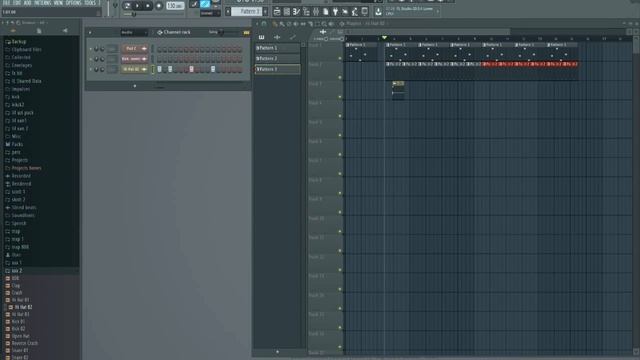Image resolution: width=640 pixels, height=360 pixels.
Task: Click the Play button in transport
Action: (138, 6)
